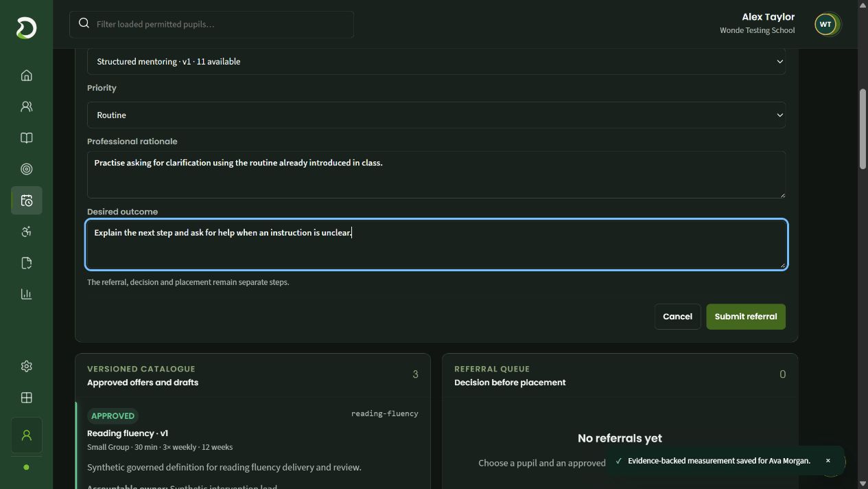The height and width of the screenshot is (489, 868).
Task: Open the open-book sidebar icon
Action: [26, 138]
